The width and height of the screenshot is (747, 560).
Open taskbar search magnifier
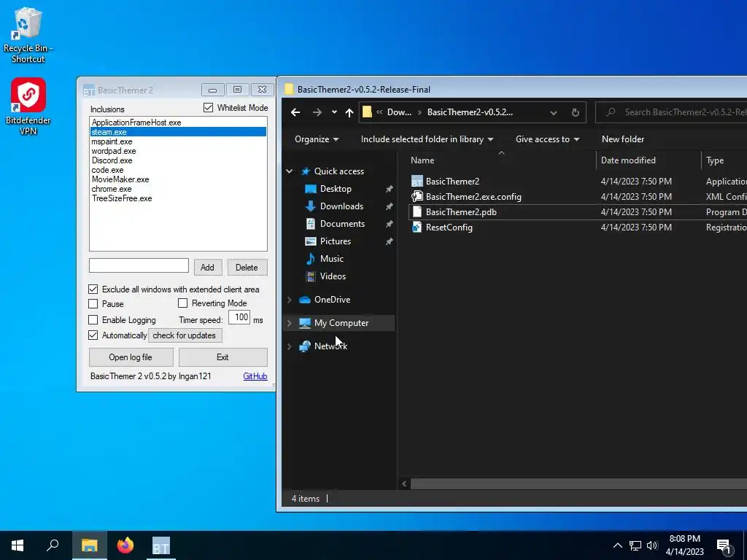pyautogui.click(x=53, y=545)
